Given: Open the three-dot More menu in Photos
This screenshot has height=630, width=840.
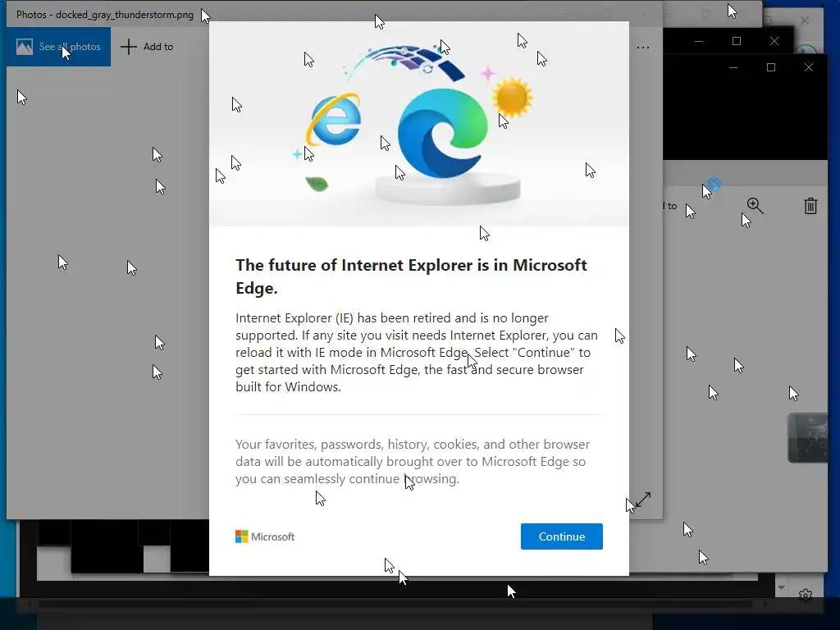Looking at the screenshot, I should (643, 47).
